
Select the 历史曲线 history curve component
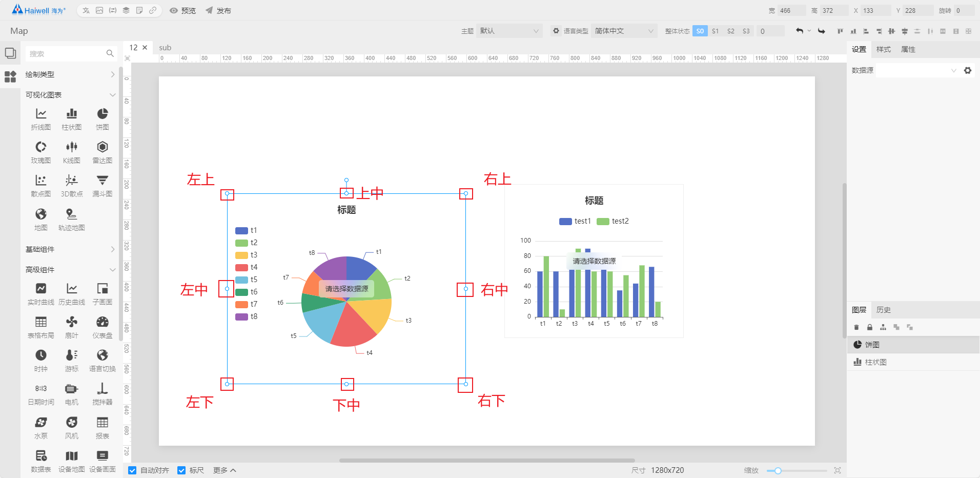pos(72,294)
